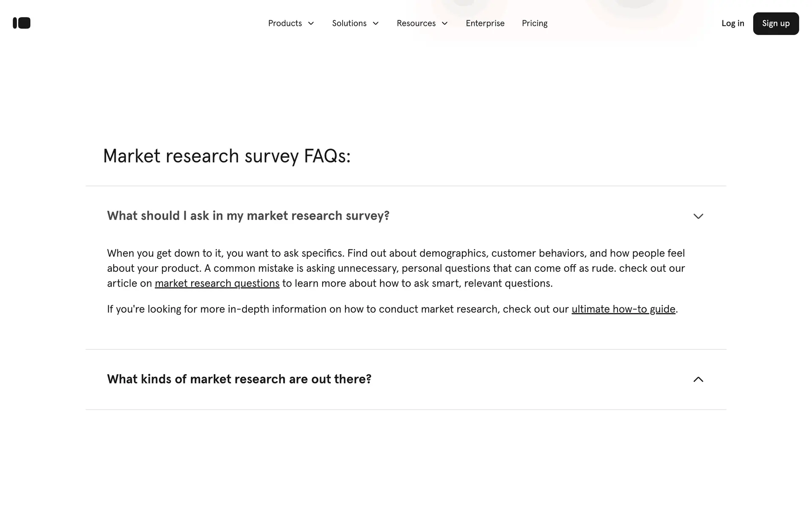Open the Resources menu label
The image size is (812, 508).
[416, 24]
